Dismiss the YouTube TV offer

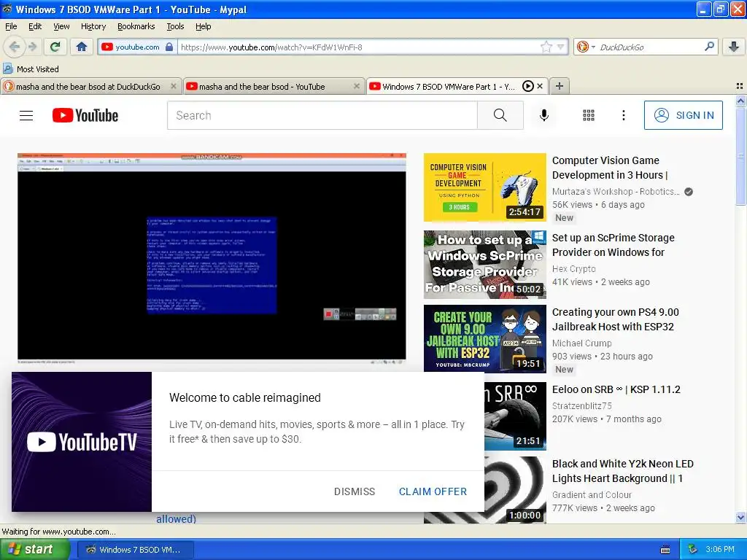[x=355, y=491]
